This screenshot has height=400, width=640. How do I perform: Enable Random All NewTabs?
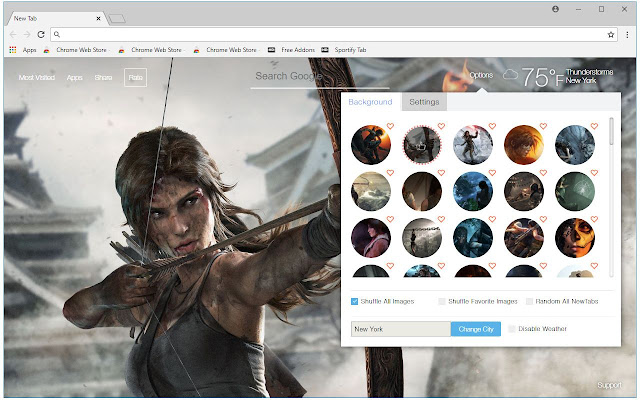click(x=529, y=302)
